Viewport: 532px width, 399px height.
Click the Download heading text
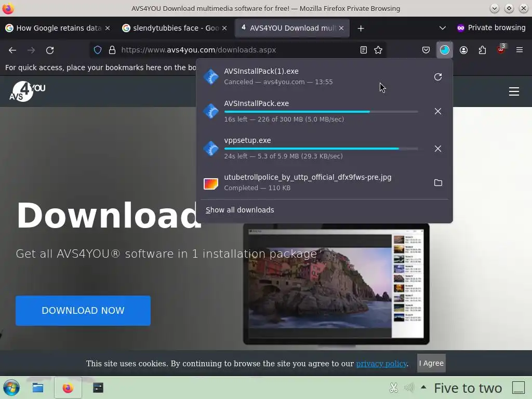(109, 216)
